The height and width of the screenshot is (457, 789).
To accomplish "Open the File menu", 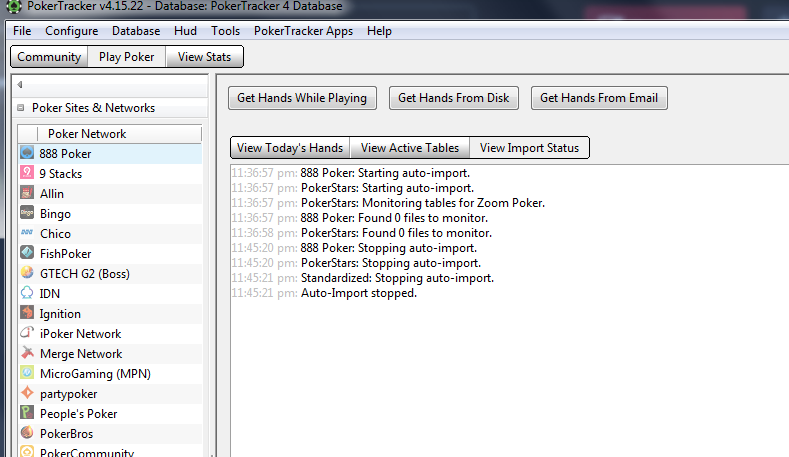I will (x=22, y=31).
